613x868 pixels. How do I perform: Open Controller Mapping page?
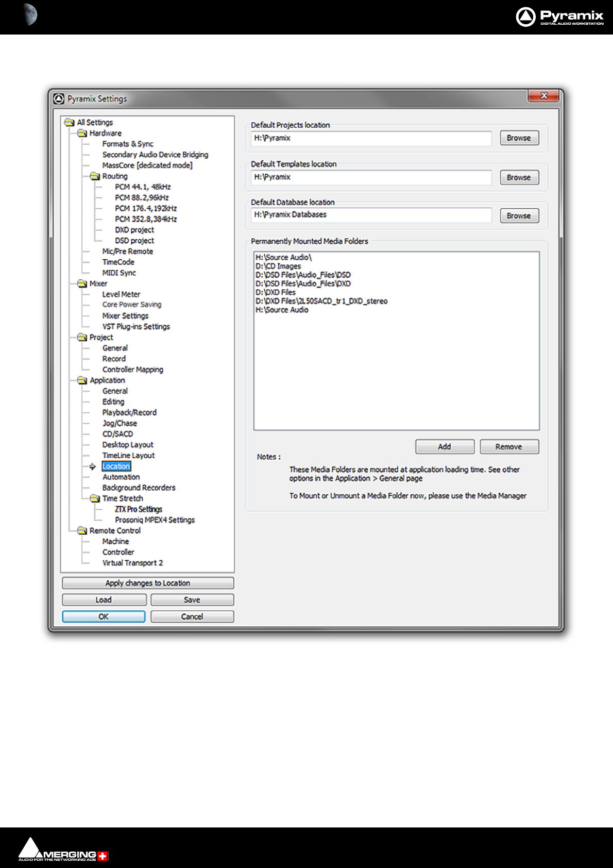pyautogui.click(x=132, y=370)
